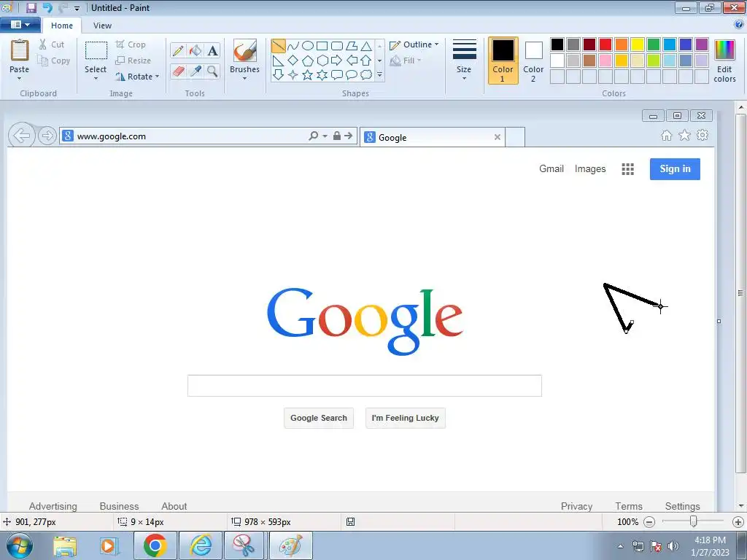Click the Edit colors button

[x=724, y=61]
